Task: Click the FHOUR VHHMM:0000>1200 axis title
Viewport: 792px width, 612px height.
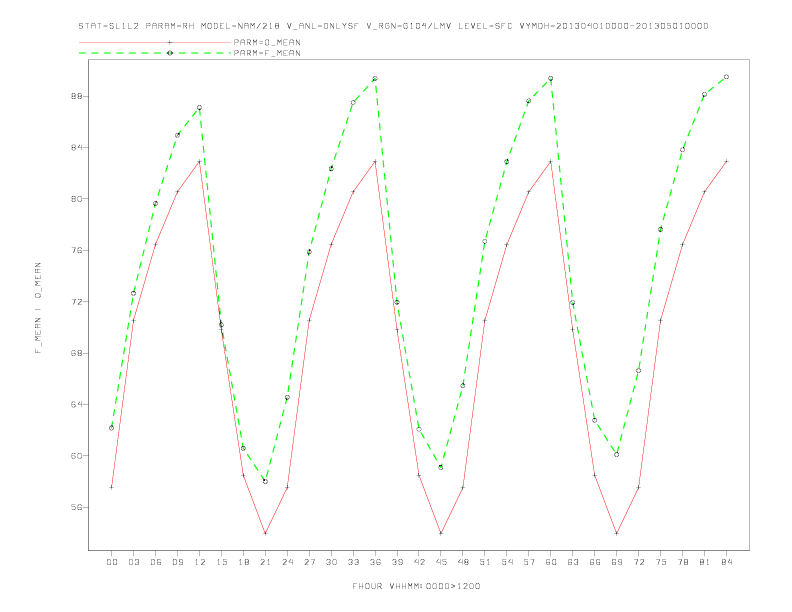Action: [416, 586]
